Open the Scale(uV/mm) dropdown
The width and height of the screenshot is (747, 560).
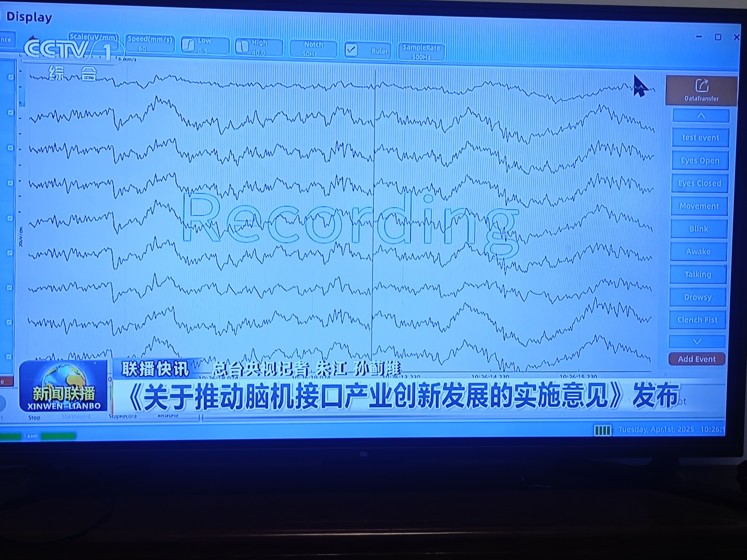(x=94, y=42)
